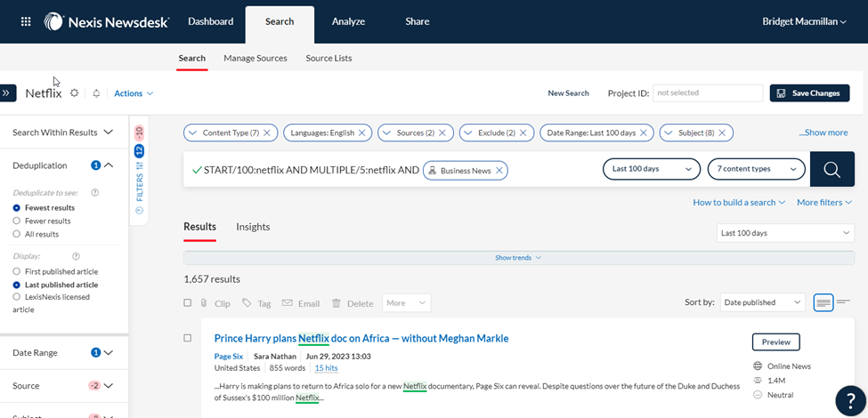Image resolution: width=868 pixels, height=418 pixels.
Task: Select the Fewest results radio button
Action: click(x=17, y=208)
